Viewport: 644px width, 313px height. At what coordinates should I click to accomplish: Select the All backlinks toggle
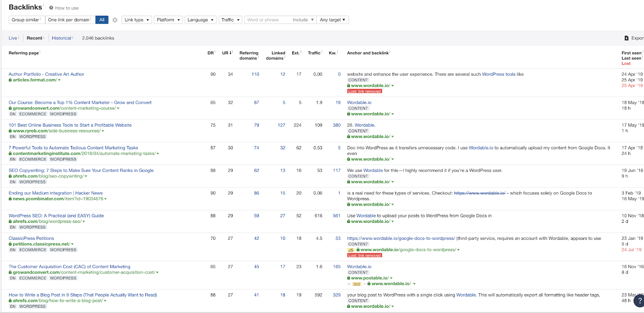coord(102,20)
